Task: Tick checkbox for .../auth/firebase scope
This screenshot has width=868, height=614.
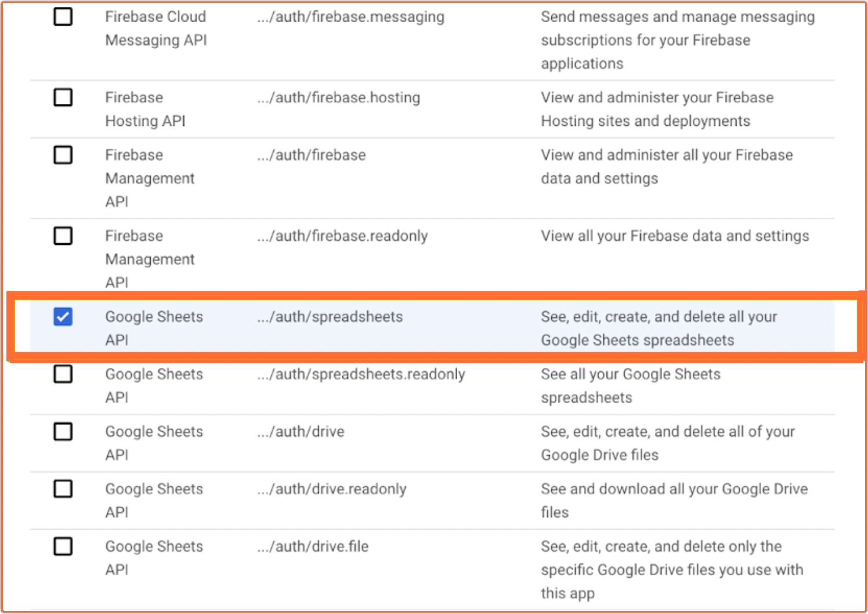Action: [63, 155]
